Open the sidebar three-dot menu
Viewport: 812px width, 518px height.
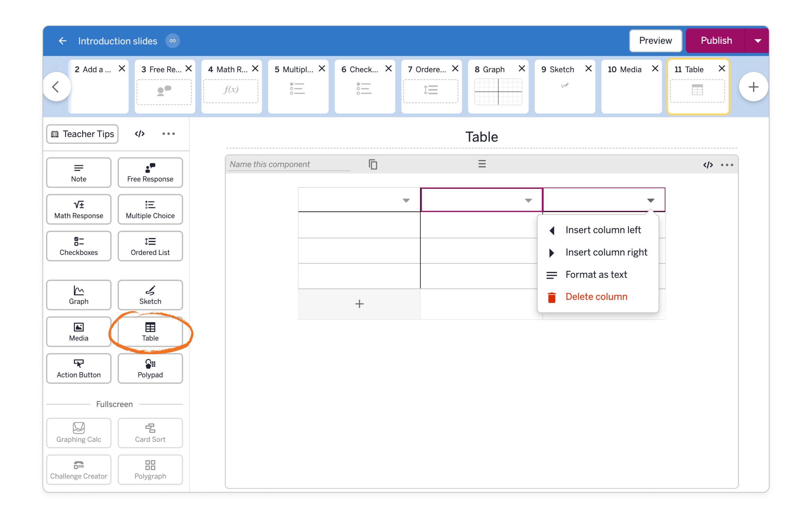(x=168, y=134)
